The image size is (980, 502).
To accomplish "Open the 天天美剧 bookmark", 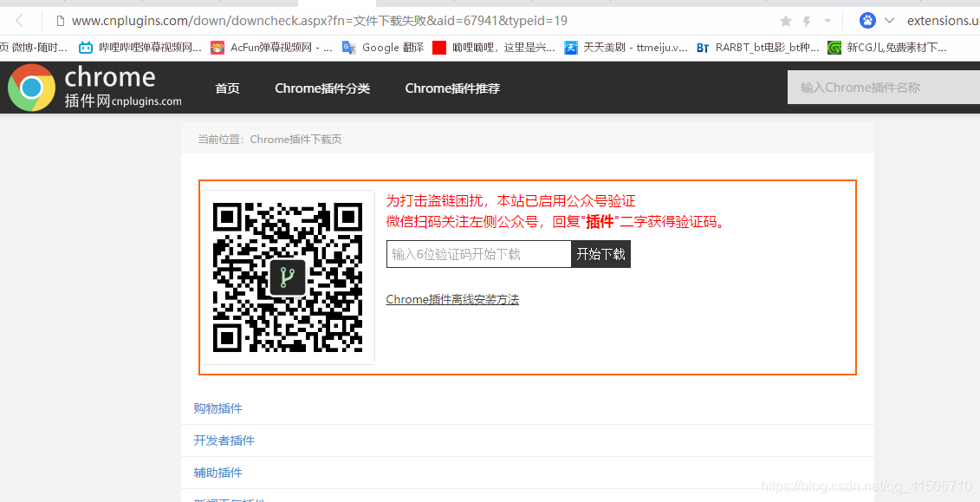I will tap(626, 47).
